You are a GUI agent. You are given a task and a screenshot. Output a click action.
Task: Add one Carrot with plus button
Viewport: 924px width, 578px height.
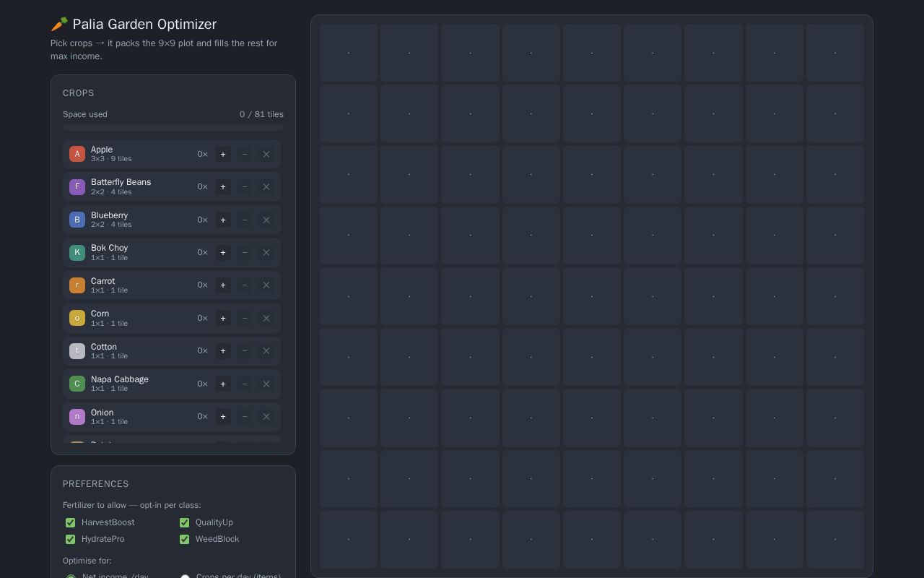point(223,285)
